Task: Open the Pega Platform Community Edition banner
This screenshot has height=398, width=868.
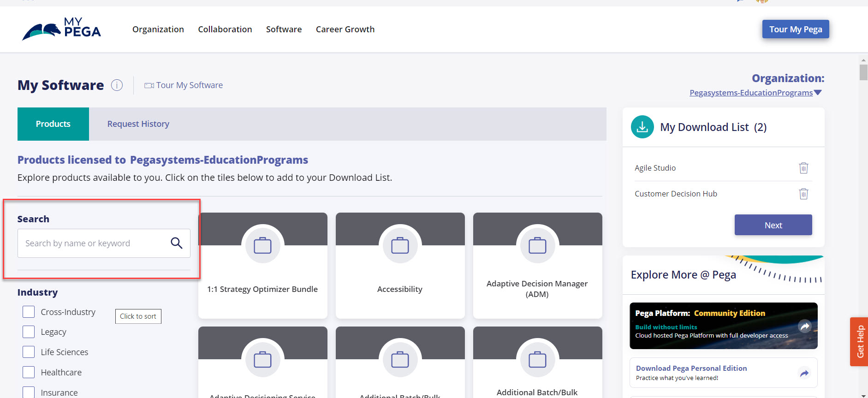Action: tap(724, 326)
